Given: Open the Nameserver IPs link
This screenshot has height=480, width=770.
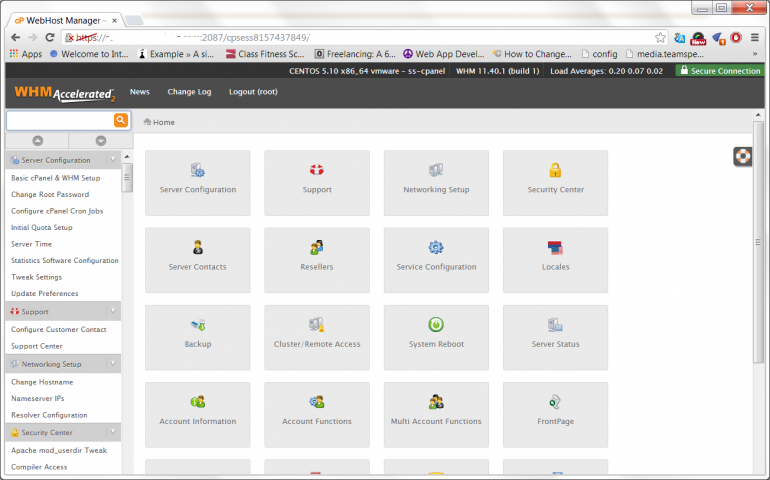Looking at the screenshot, I should pos(38,398).
